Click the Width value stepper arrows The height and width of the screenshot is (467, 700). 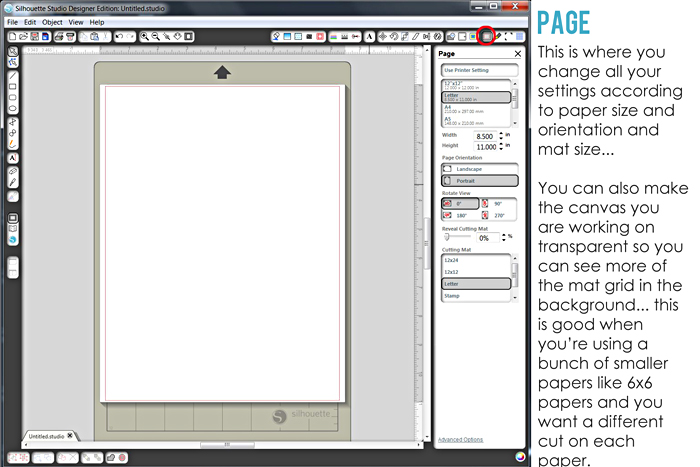tap(501, 136)
